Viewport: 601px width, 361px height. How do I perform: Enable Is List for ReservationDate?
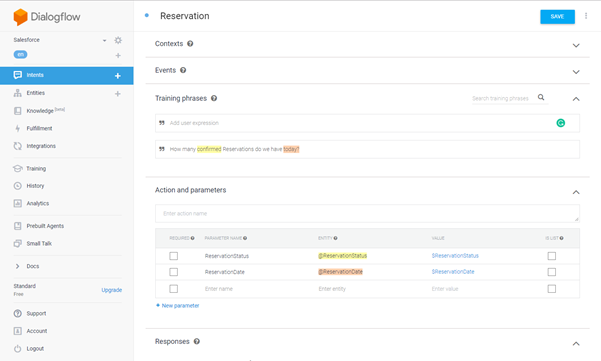click(552, 272)
